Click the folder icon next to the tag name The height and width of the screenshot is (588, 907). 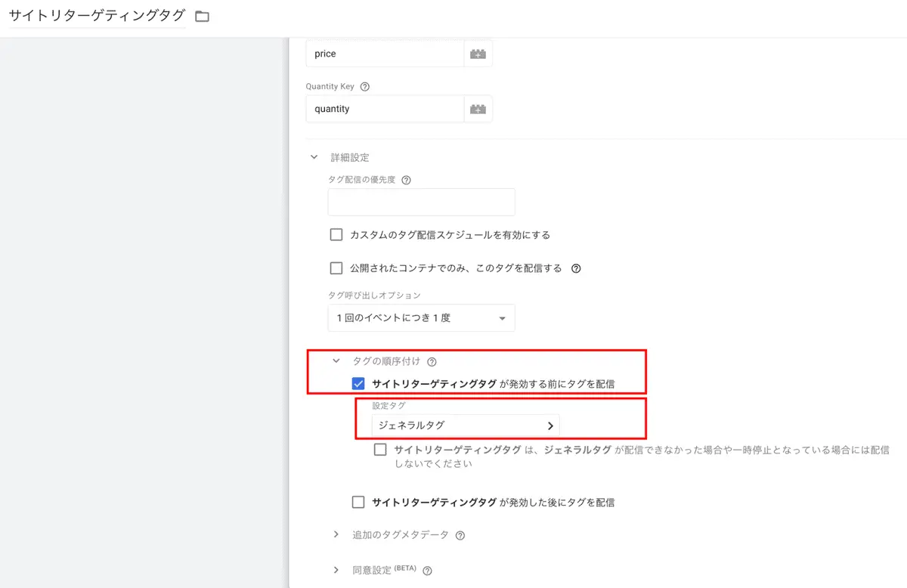(201, 14)
